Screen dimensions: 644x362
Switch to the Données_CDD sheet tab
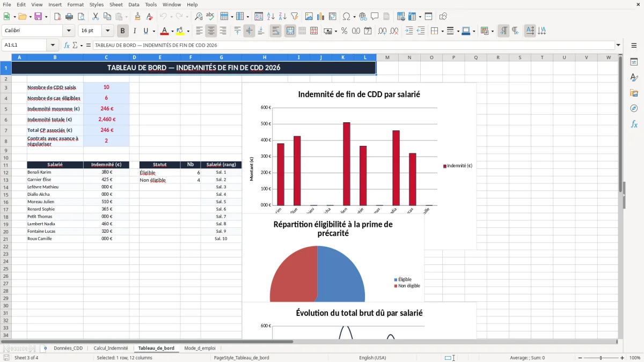coord(68,348)
